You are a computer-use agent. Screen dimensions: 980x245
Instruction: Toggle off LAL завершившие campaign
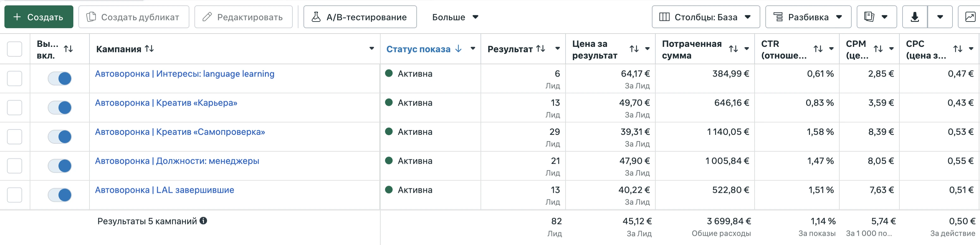click(60, 195)
